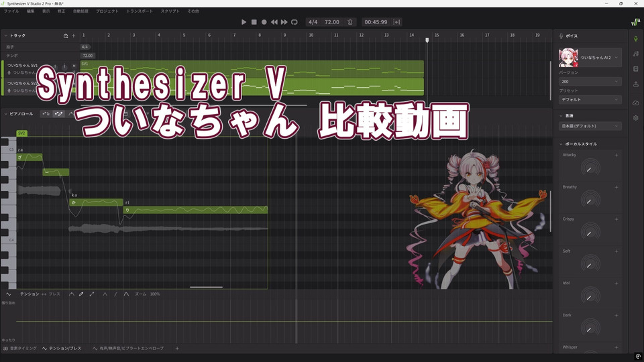Mute the ついなちゃん SV1 track with M button
This screenshot has width=644, height=362.
click(74, 66)
